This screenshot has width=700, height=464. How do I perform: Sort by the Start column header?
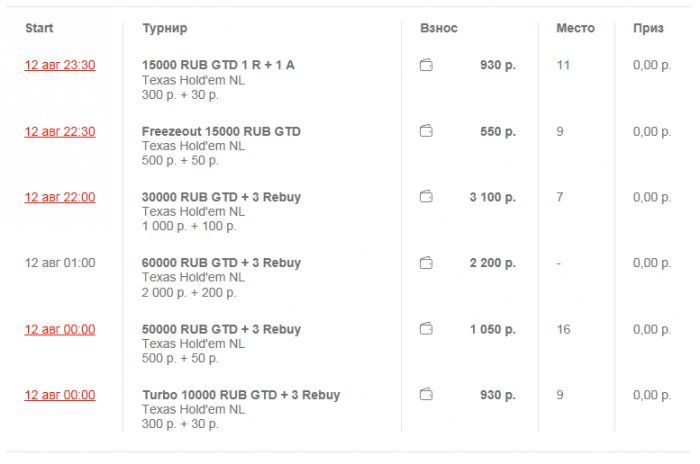click(x=39, y=28)
